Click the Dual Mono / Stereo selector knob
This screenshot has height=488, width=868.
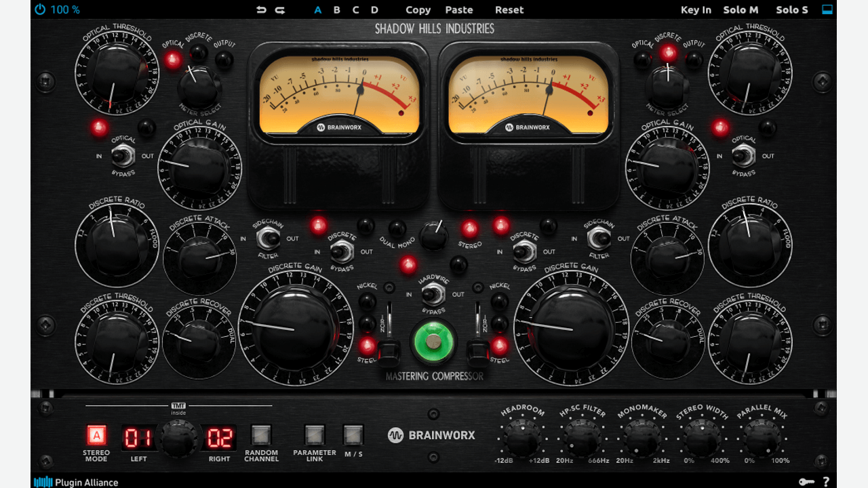(433, 236)
